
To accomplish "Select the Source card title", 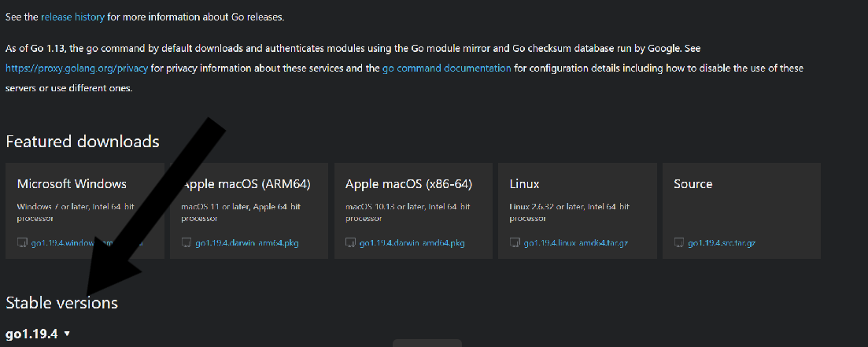I will point(693,184).
